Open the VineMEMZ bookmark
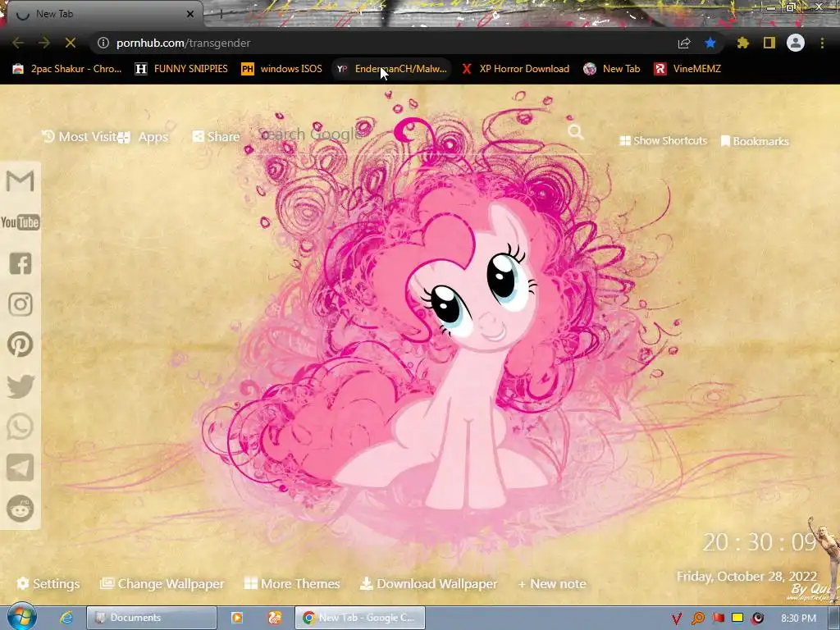This screenshot has width=840, height=630. (x=687, y=69)
